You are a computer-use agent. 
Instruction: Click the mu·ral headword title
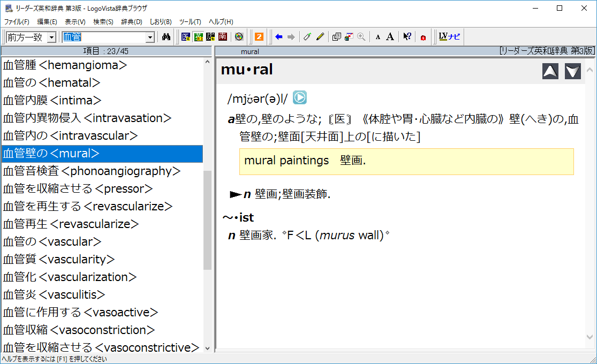click(247, 69)
